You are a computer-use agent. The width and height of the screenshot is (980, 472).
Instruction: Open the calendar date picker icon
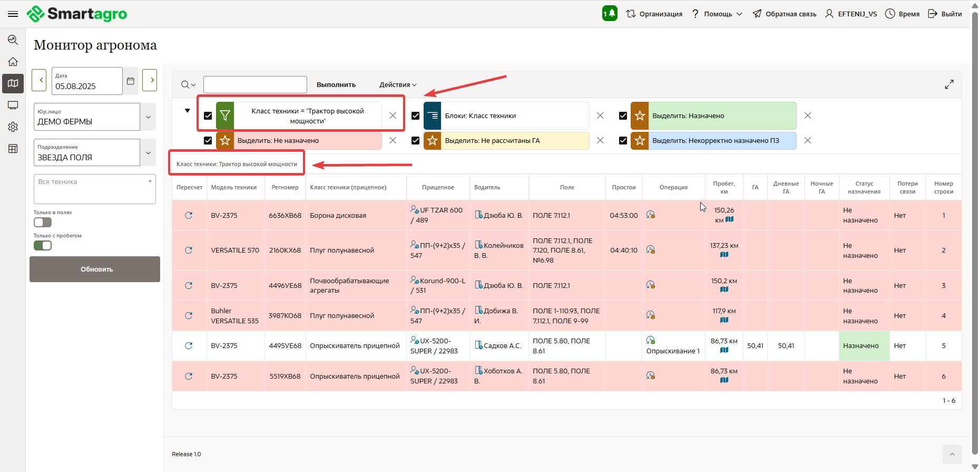pyautogui.click(x=131, y=81)
